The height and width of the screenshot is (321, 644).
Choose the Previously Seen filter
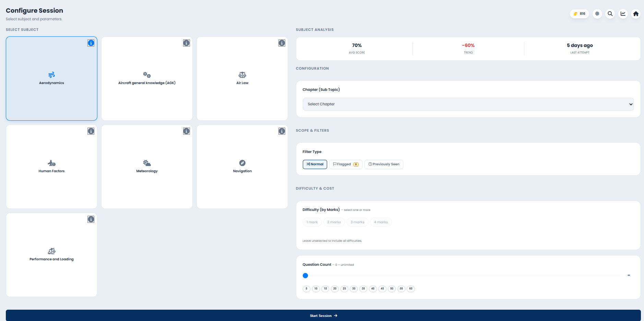[x=384, y=164]
